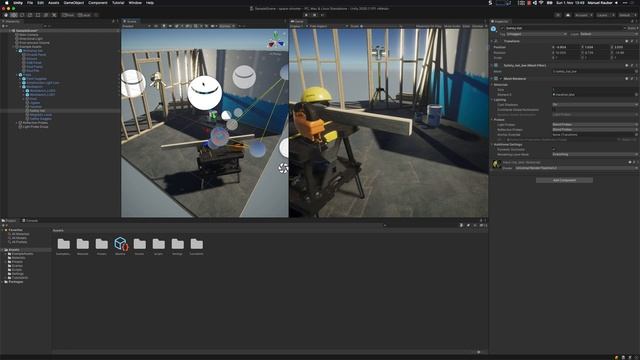Screen dimensions: 640x360
Task: Toggle Dynamic Occlusion checkbox
Action: tap(554, 149)
